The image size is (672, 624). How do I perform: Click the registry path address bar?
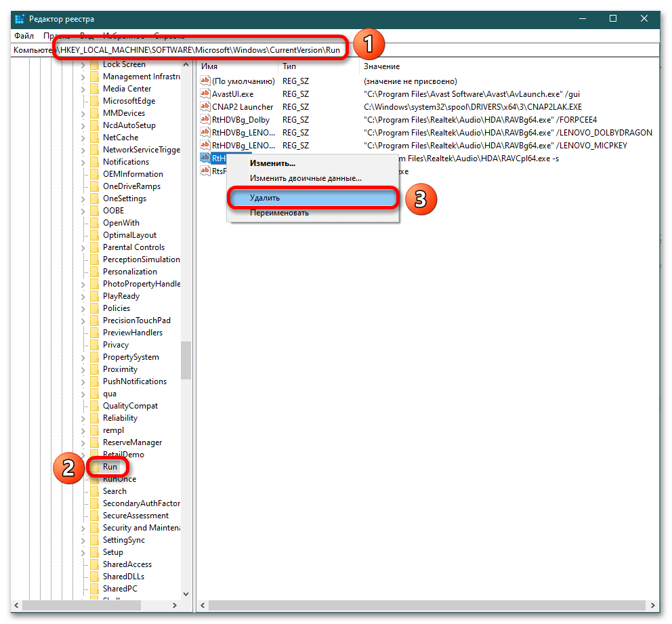click(335, 50)
